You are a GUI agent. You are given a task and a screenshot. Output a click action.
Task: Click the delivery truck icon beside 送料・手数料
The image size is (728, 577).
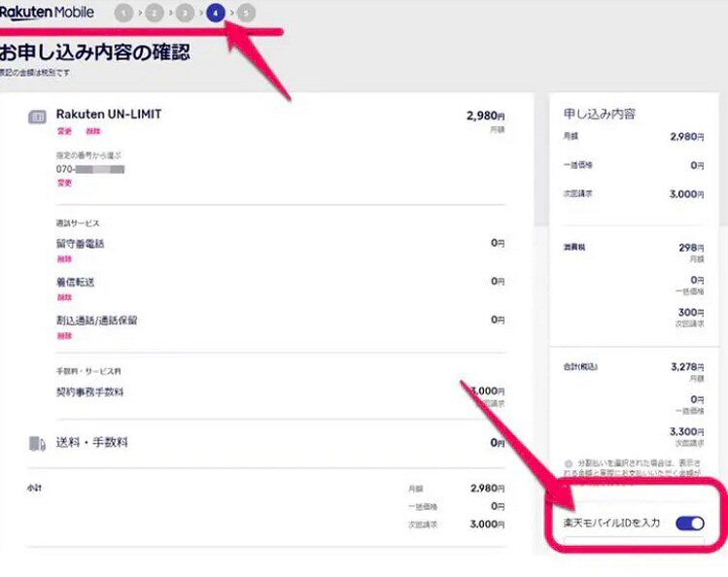coord(37,443)
